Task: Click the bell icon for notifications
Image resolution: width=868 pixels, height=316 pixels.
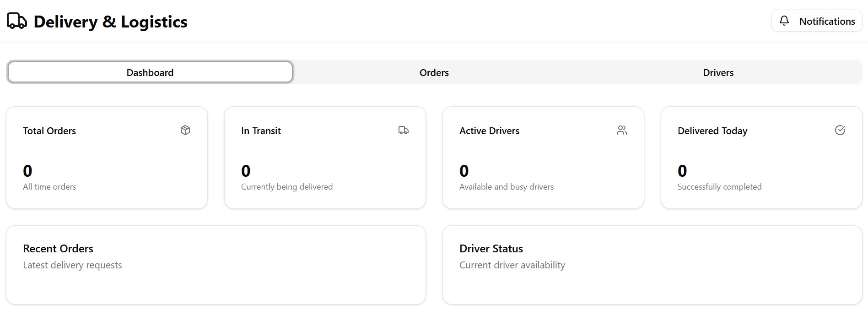Action: click(784, 21)
